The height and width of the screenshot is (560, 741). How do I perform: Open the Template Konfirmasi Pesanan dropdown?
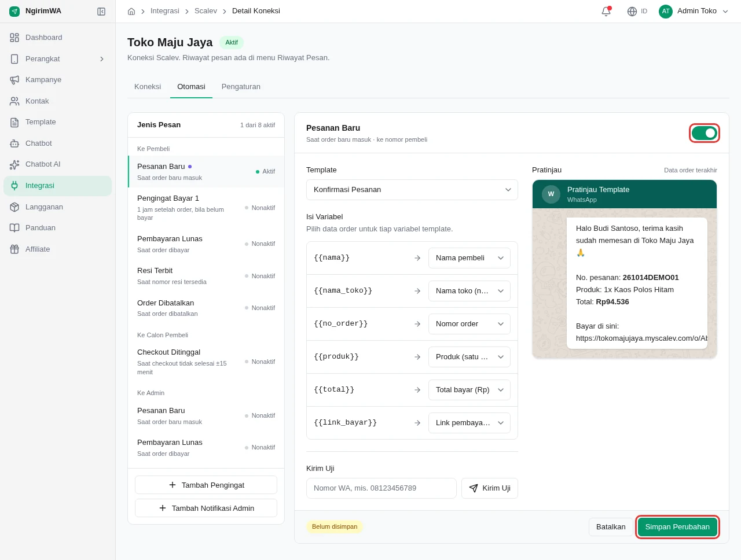[412, 190]
